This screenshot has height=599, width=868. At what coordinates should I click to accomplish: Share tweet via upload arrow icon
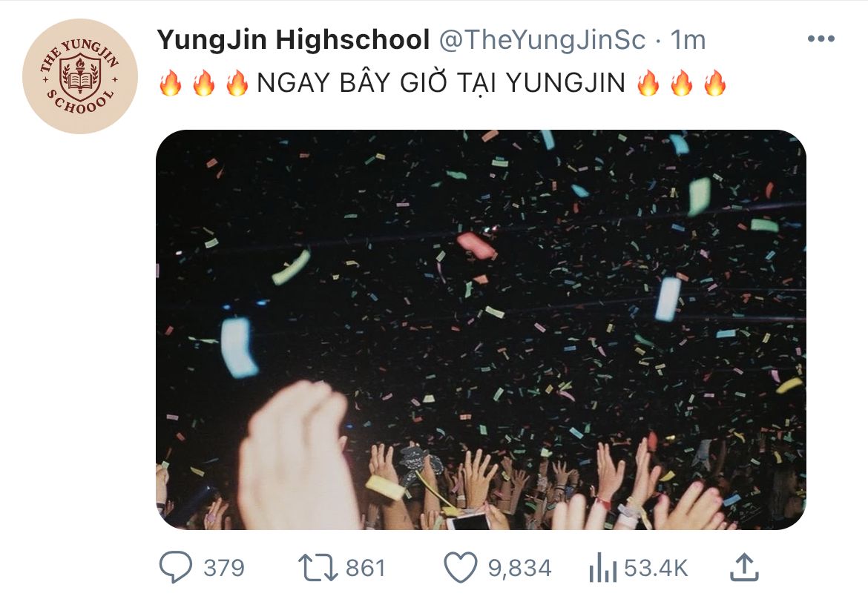pos(744,567)
